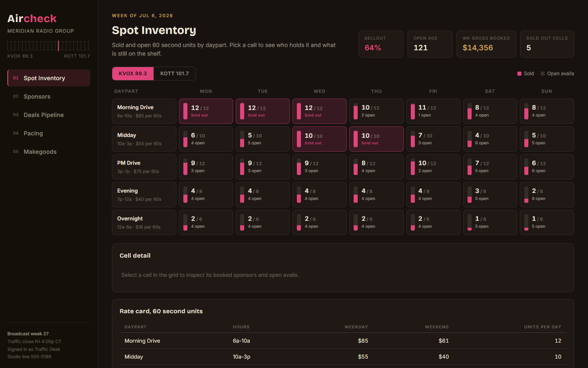Screen dimensions: 588x368
Task: Click the Open avails legend swatch
Action: tap(543, 74)
